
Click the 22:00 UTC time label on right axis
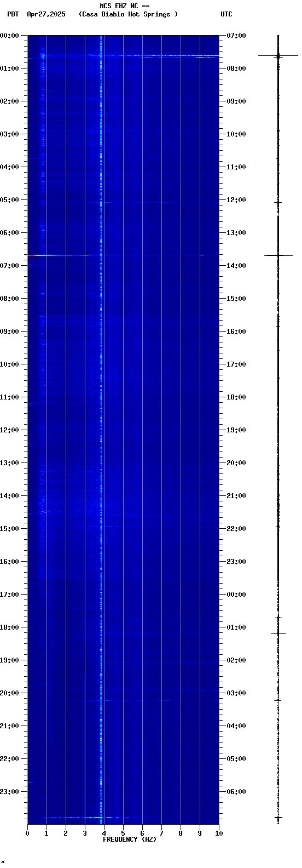click(x=236, y=529)
